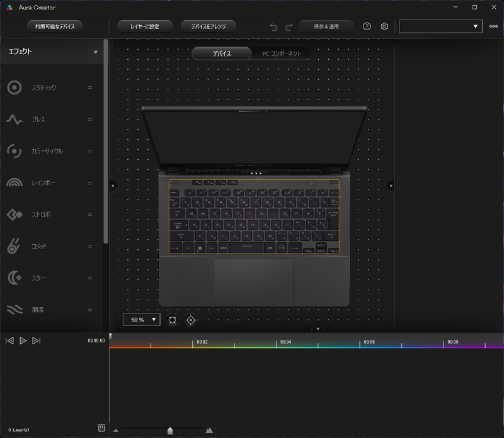Switch to the PCコンポーネント tab
504x438 pixels.
pos(281,53)
